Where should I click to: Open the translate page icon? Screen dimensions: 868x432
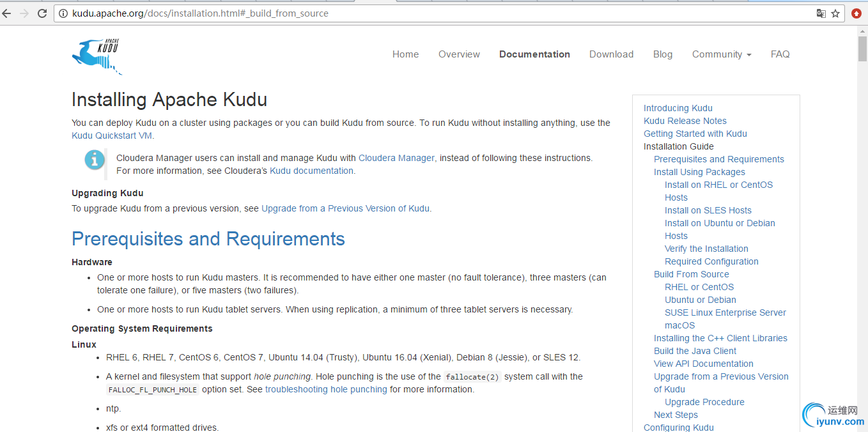[x=821, y=13]
